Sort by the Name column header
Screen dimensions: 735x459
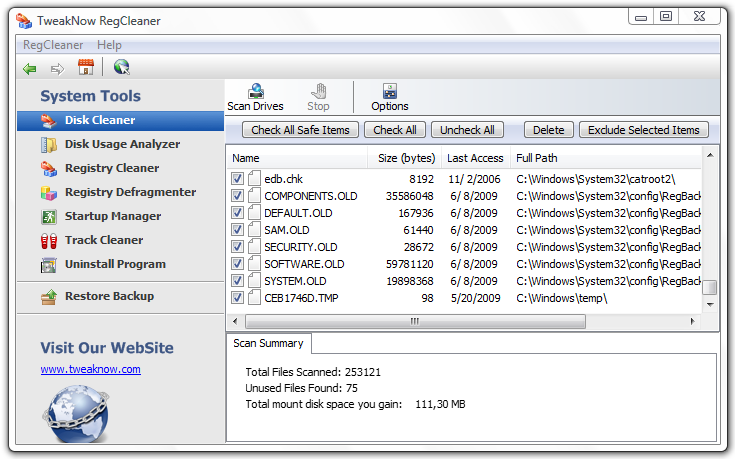pyautogui.click(x=297, y=158)
